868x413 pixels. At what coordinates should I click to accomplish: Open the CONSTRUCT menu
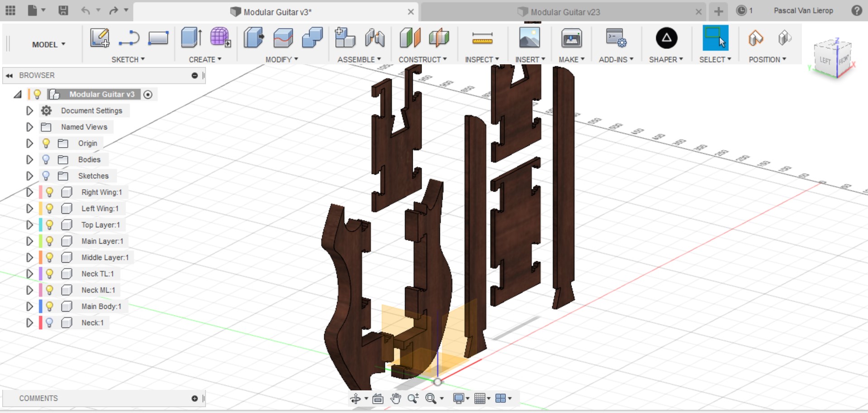coord(423,59)
